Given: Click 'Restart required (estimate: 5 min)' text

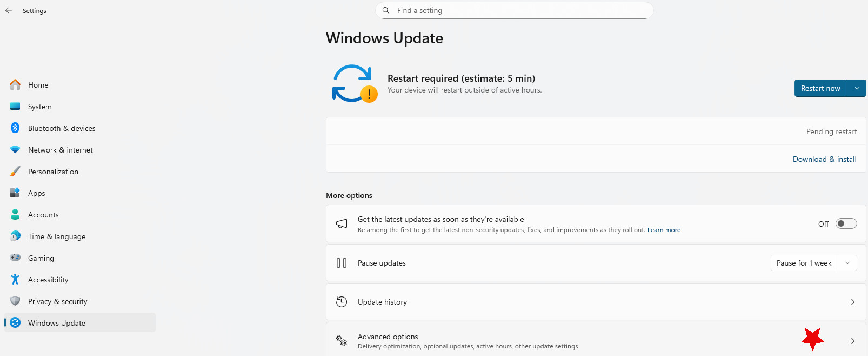Looking at the screenshot, I should pyautogui.click(x=461, y=78).
